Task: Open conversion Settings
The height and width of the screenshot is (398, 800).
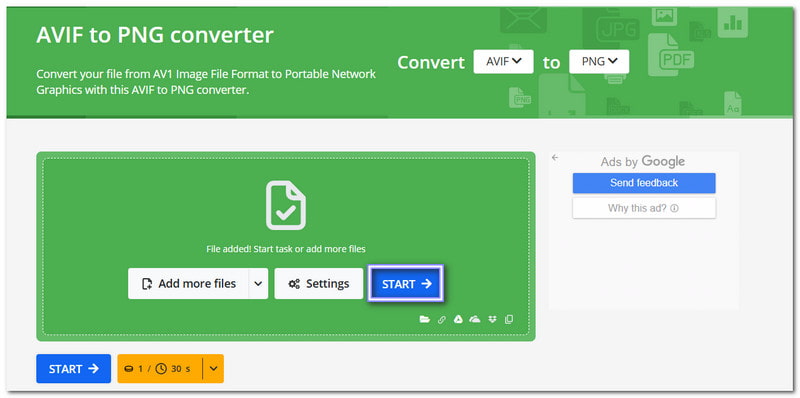Action: tap(319, 284)
